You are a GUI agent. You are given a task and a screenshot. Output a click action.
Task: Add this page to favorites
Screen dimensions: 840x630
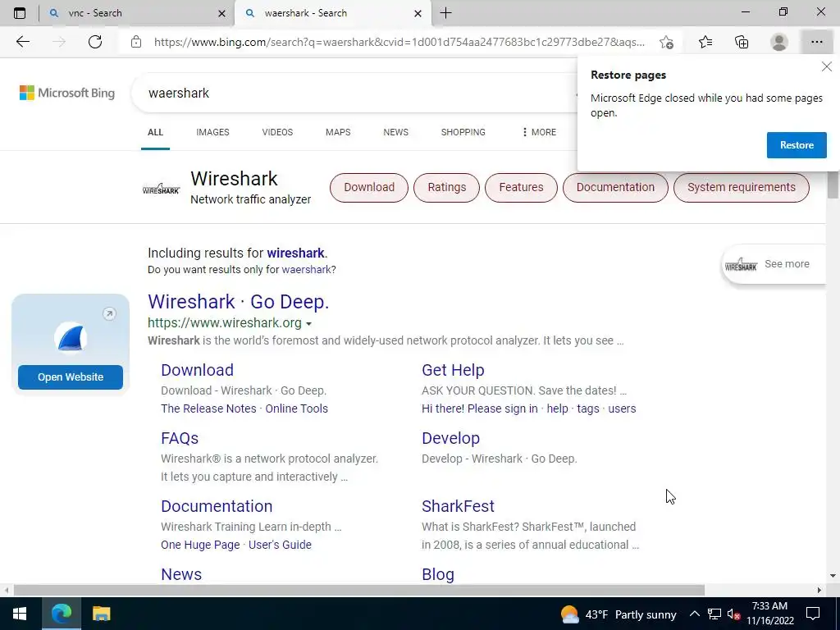pos(666,42)
